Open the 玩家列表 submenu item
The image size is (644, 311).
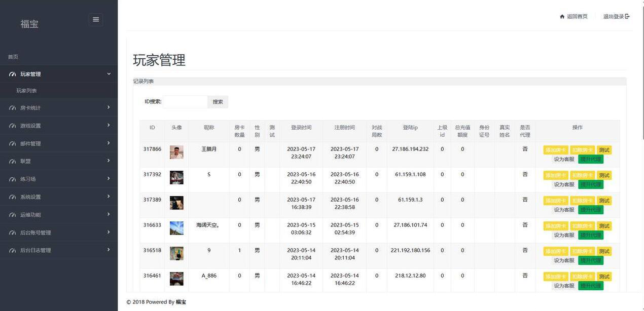[26, 91]
